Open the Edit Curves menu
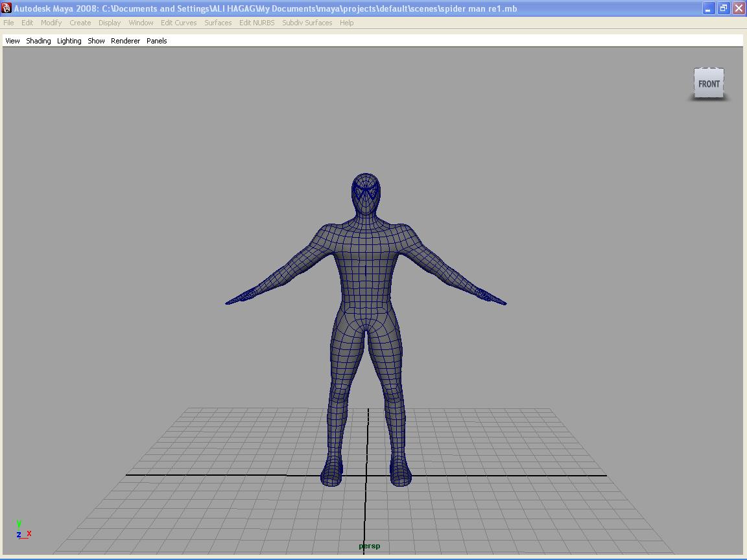The width and height of the screenshot is (747, 560). tap(179, 23)
